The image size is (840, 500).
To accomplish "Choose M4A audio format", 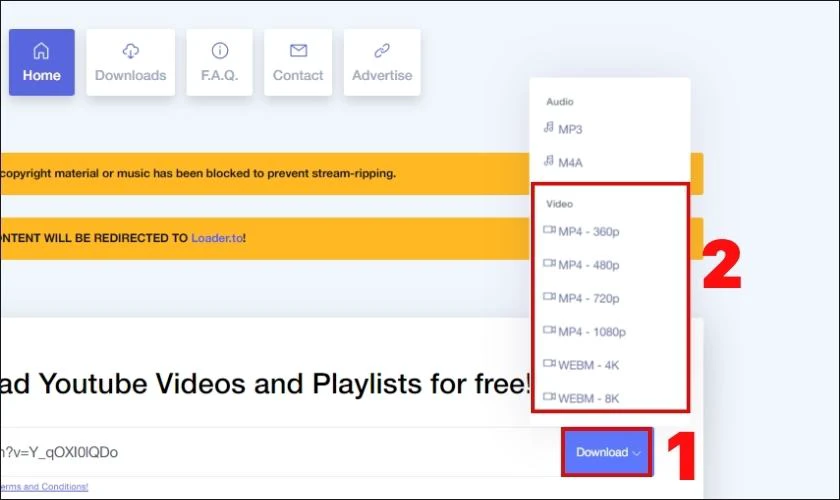I will click(x=563, y=162).
